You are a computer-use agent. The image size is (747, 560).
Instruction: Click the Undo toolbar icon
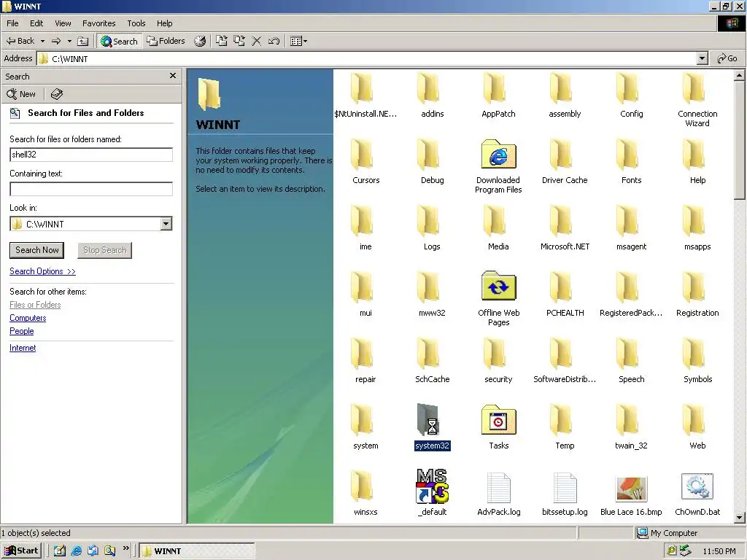tap(274, 41)
